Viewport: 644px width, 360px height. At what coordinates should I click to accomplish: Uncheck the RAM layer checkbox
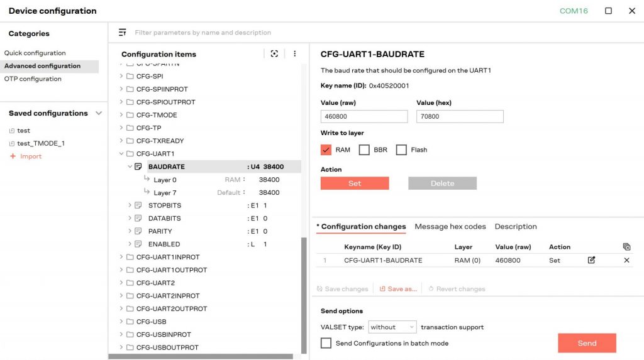pyautogui.click(x=326, y=150)
